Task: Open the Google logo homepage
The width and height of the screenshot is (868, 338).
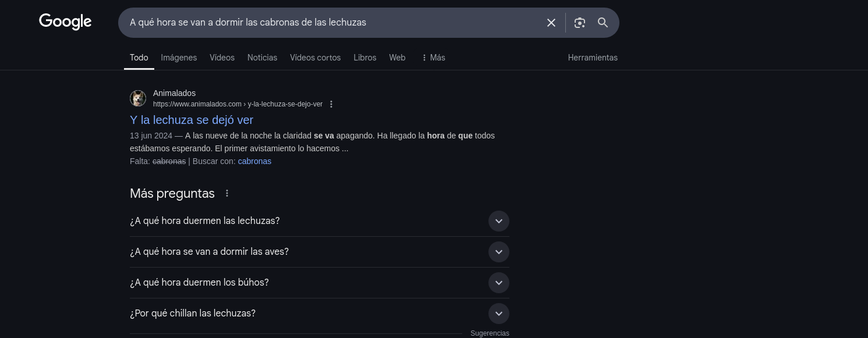Action: pyautogui.click(x=65, y=22)
